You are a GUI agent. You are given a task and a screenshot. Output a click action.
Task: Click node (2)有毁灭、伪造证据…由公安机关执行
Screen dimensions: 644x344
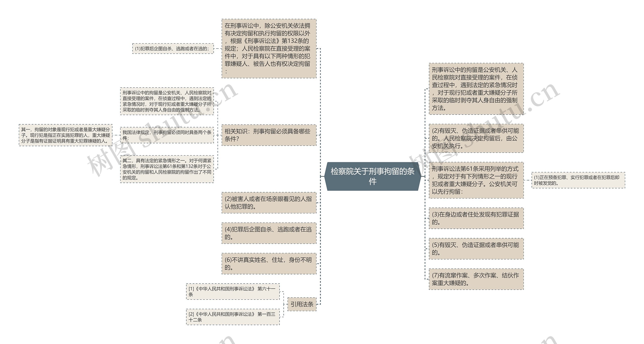[x=476, y=138]
